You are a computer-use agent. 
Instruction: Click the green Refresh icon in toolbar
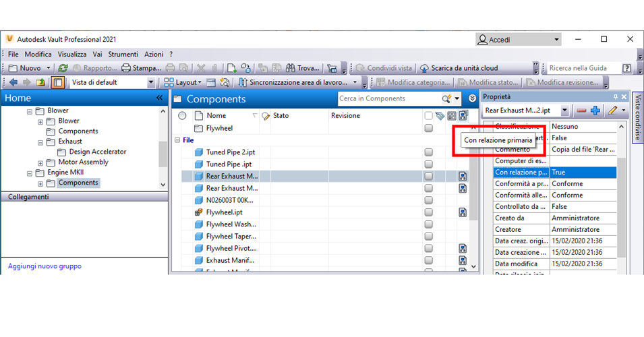[63, 68]
